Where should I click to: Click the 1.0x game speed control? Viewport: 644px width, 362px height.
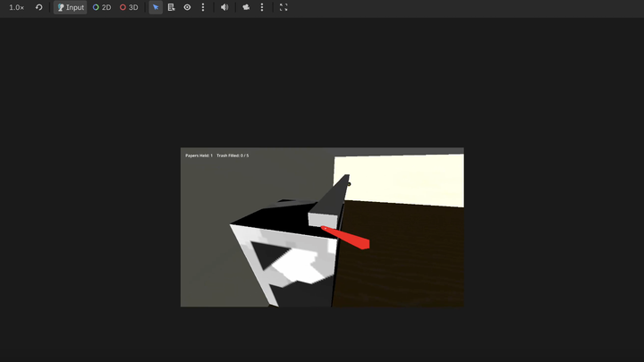pos(16,7)
